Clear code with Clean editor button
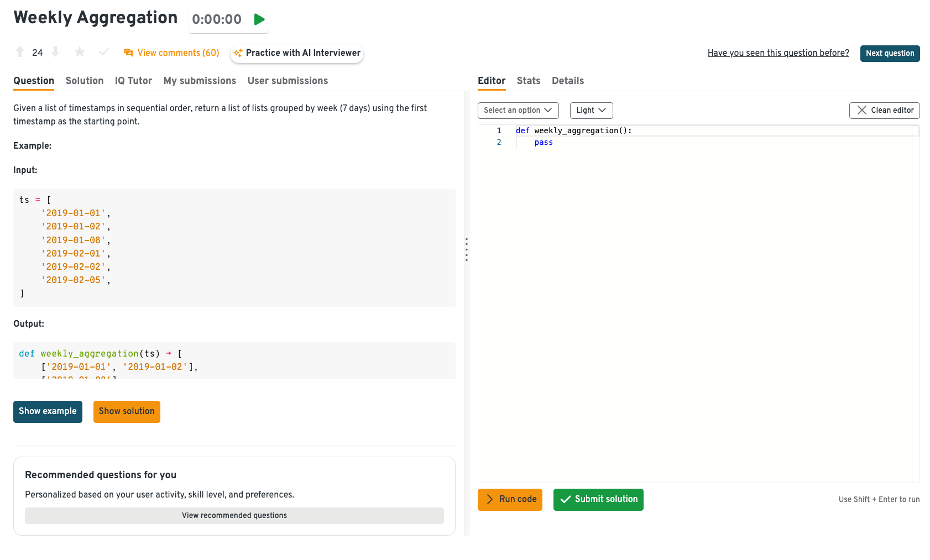 [884, 111]
